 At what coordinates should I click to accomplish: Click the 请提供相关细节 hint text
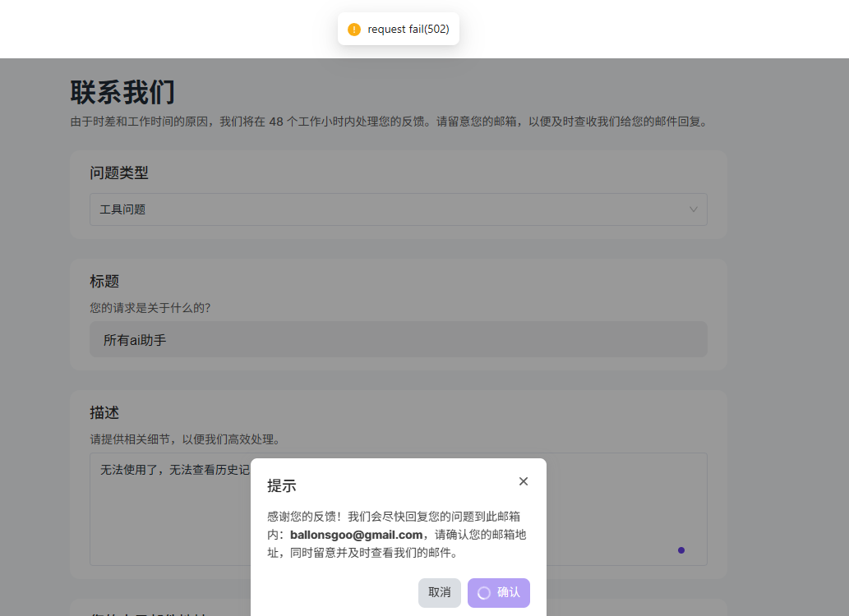185,439
